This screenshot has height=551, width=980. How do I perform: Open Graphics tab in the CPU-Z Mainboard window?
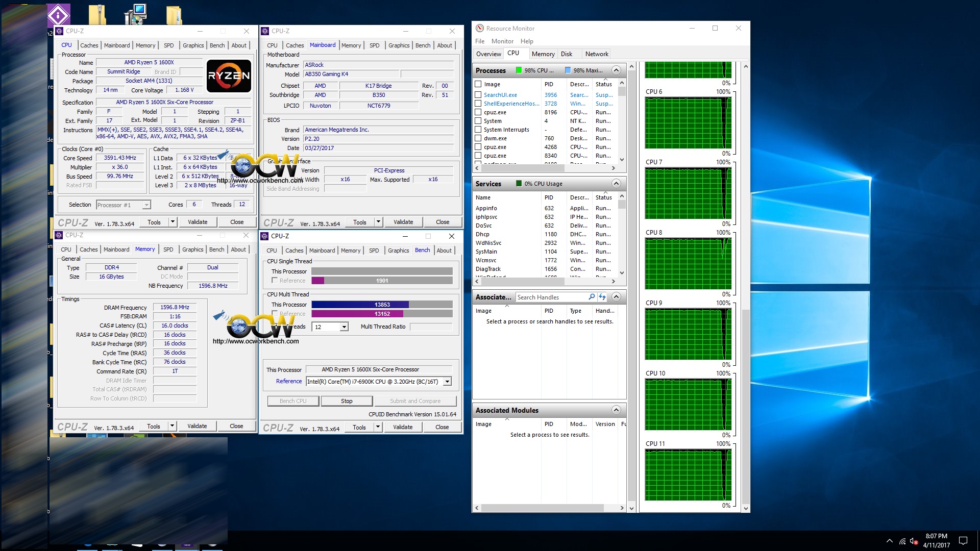point(399,45)
